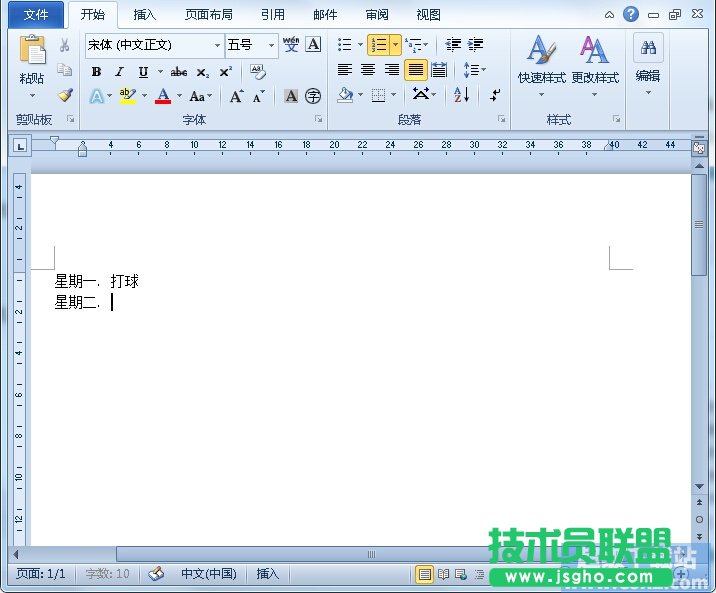Click the 文件 File button
This screenshot has width=716, height=593.
point(35,15)
